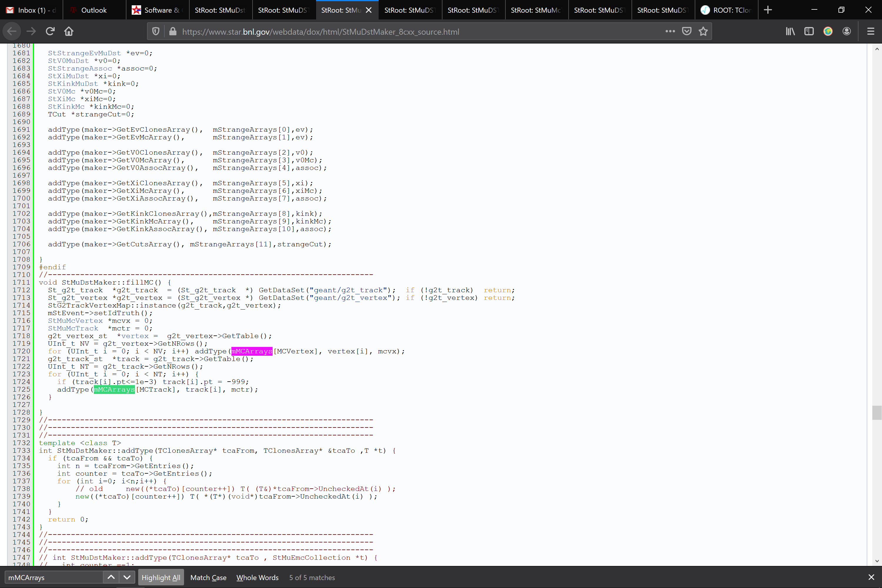Click the forward navigation arrow
Viewport: 882px width, 588px height.
[x=31, y=31]
